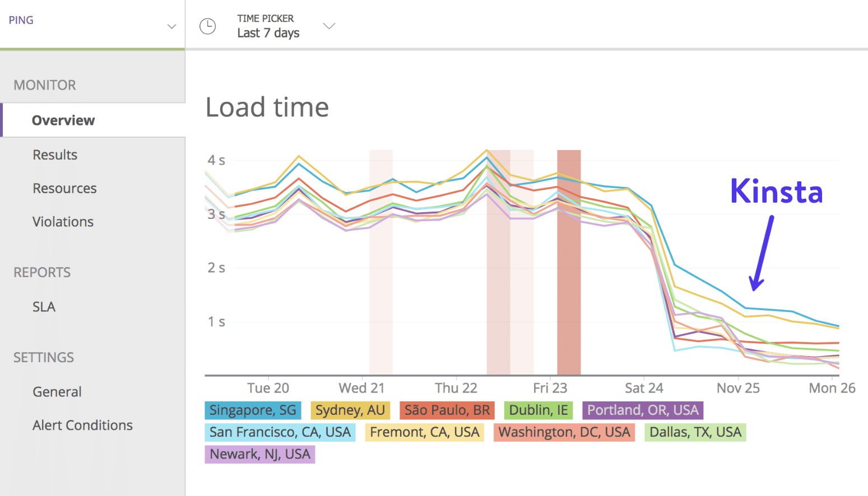
Task: Hide the Dublin, IE series
Action: (538, 410)
